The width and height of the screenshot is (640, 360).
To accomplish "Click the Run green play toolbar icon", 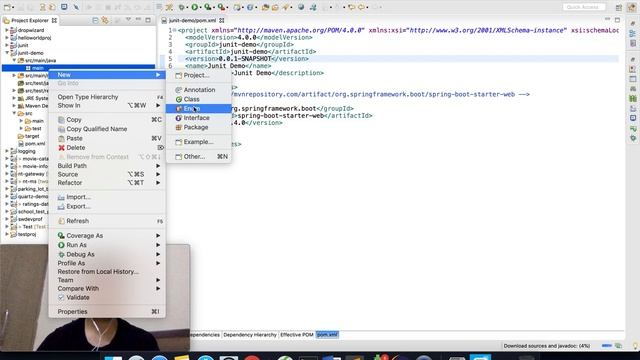I will tap(195, 7).
